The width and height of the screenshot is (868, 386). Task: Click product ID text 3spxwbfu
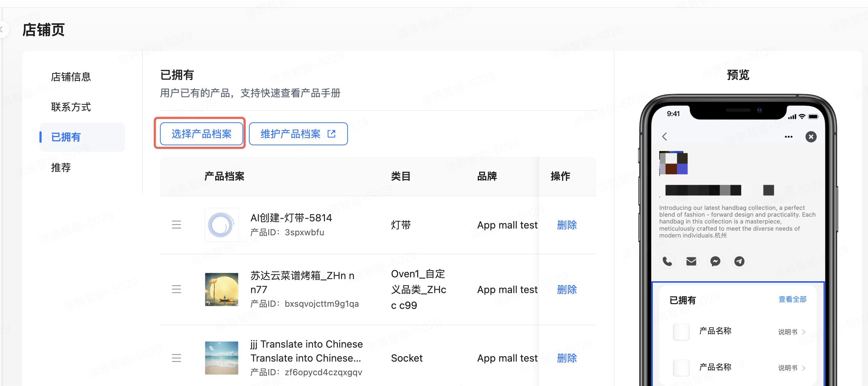(x=305, y=232)
